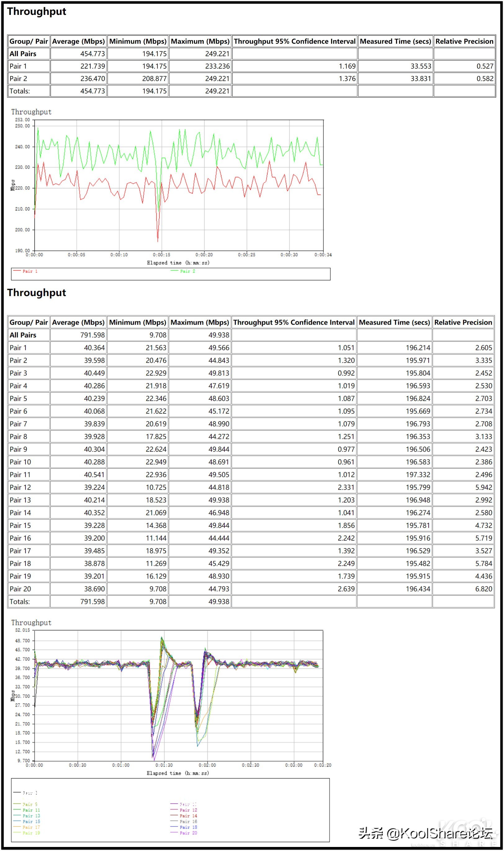Click the second Throughput section heading
The height and width of the screenshot is (851, 504).
(36, 293)
